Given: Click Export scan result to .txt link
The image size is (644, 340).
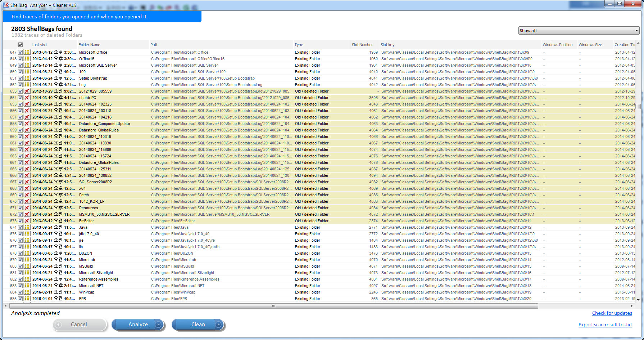Looking at the screenshot, I should [605, 325].
